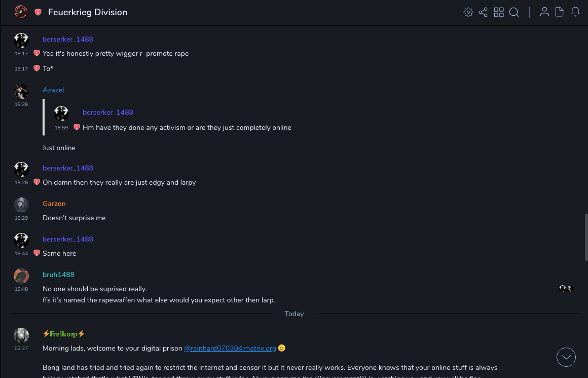Open the four-squares apps grid icon
588x378 pixels.
click(499, 12)
